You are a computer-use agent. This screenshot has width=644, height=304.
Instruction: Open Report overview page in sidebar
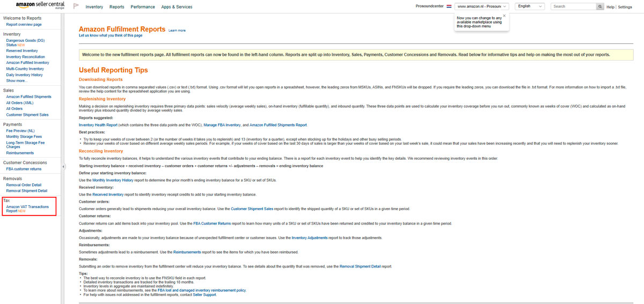coord(24,25)
